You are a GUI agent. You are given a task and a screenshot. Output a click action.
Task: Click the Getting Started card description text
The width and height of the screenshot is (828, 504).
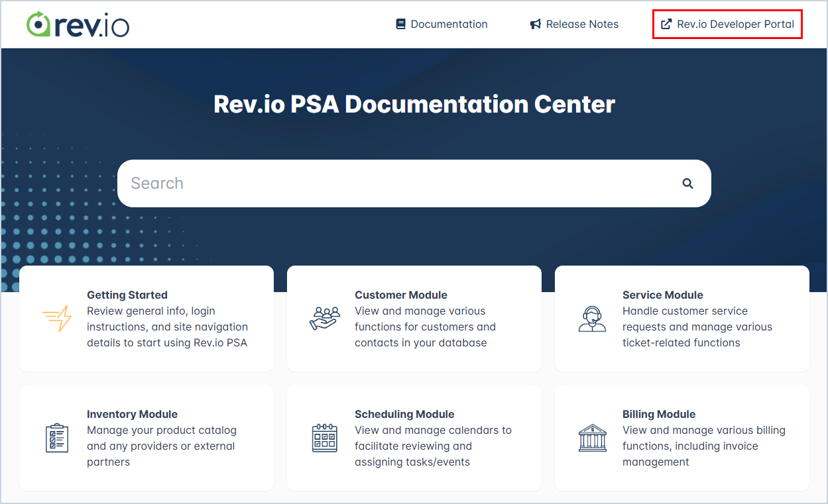(168, 327)
